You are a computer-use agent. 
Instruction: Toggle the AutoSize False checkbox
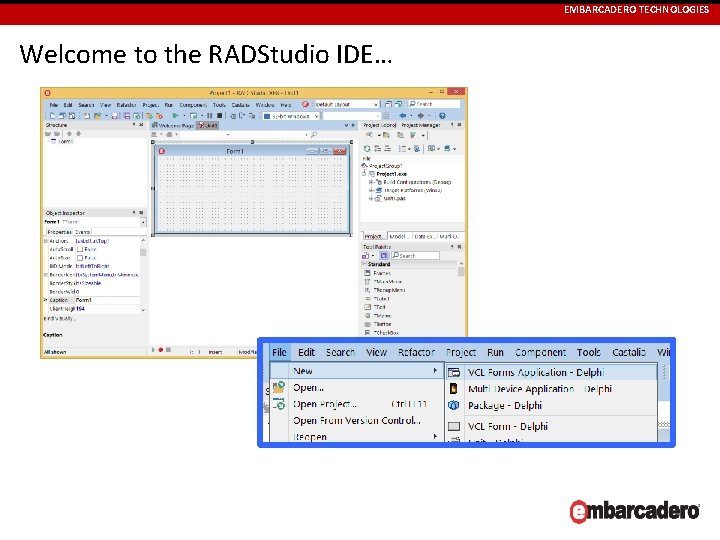point(80,258)
